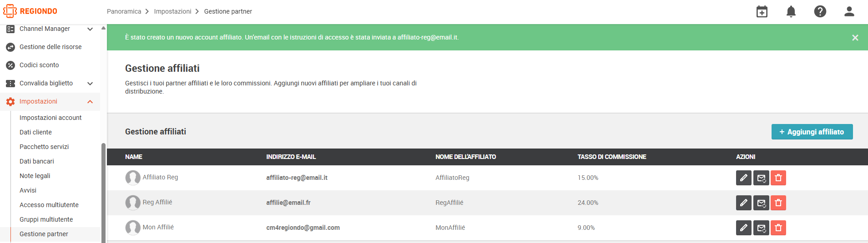Open the notifications bell

tap(791, 11)
